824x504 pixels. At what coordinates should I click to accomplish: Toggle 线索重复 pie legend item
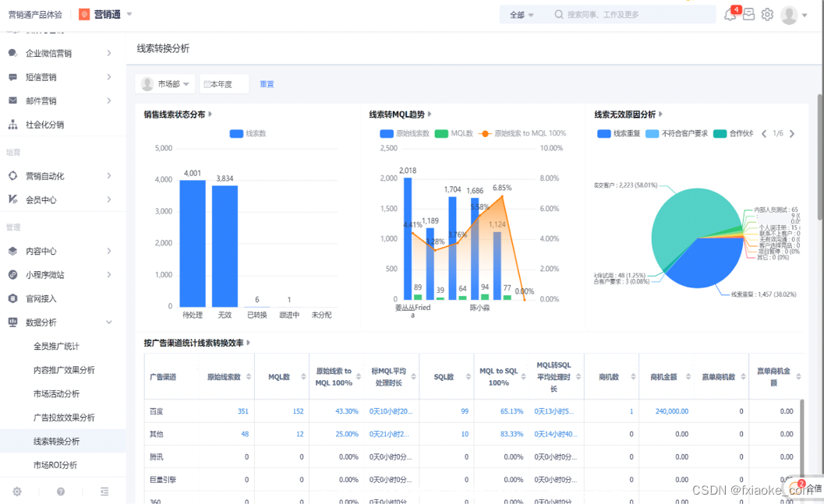coord(618,133)
